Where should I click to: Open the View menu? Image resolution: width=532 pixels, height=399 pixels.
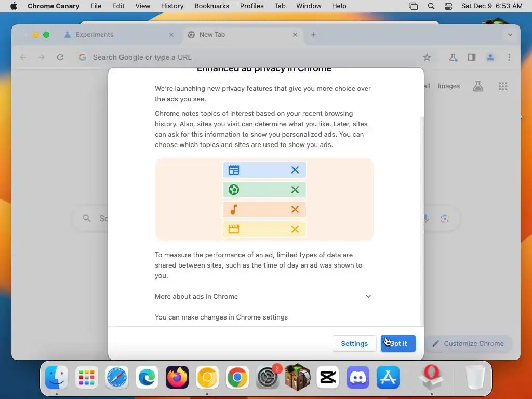(x=142, y=6)
